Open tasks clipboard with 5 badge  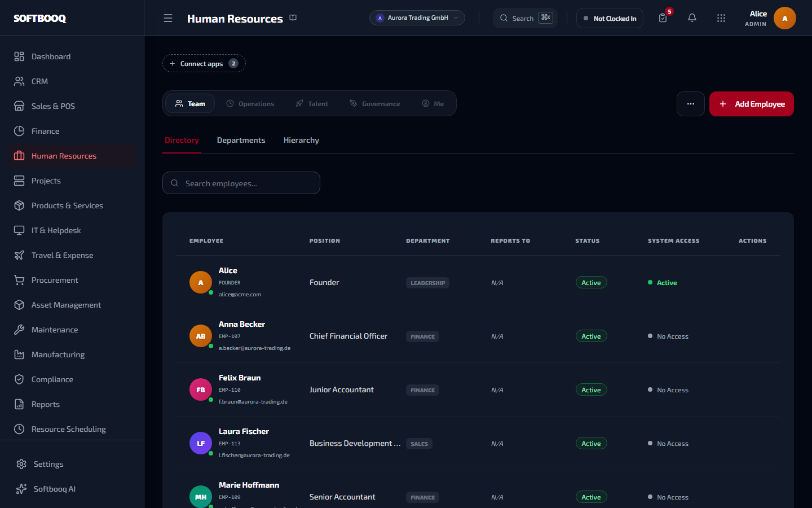coord(663,18)
